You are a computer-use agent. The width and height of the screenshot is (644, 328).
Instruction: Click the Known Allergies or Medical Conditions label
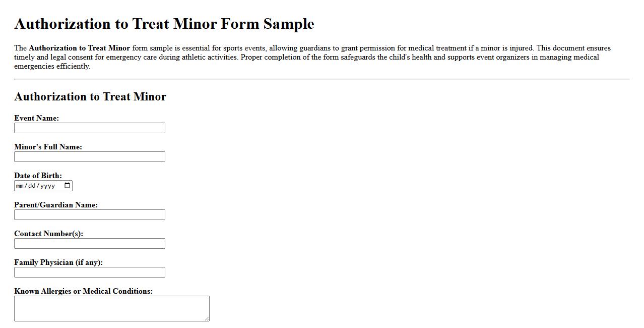[84, 291]
